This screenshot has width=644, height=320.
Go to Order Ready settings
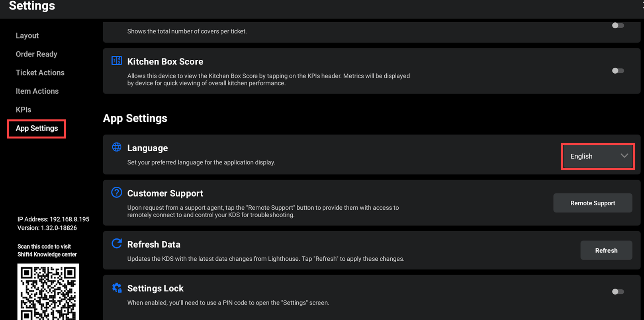[x=36, y=54]
